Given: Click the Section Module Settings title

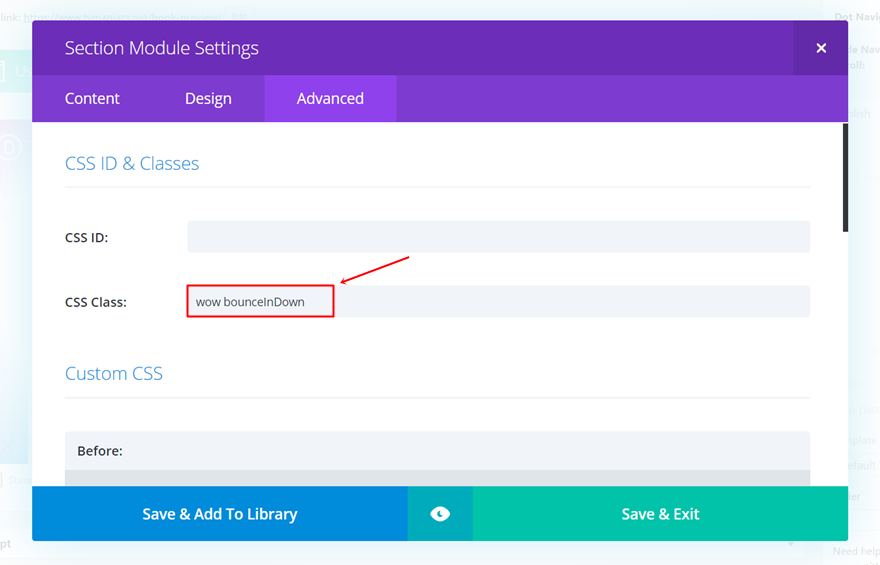Looking at the screenshot, I should (162, 48).
